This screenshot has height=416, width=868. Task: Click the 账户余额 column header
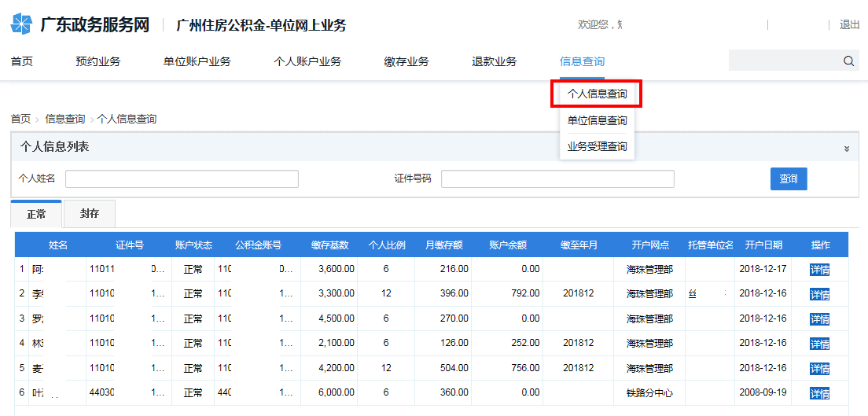[x=508, y=245]
